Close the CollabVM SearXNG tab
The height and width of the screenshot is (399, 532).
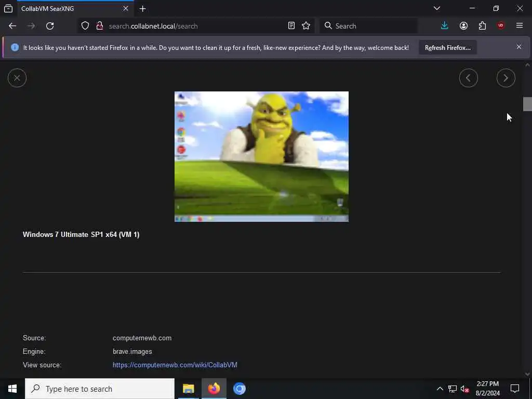126,8
